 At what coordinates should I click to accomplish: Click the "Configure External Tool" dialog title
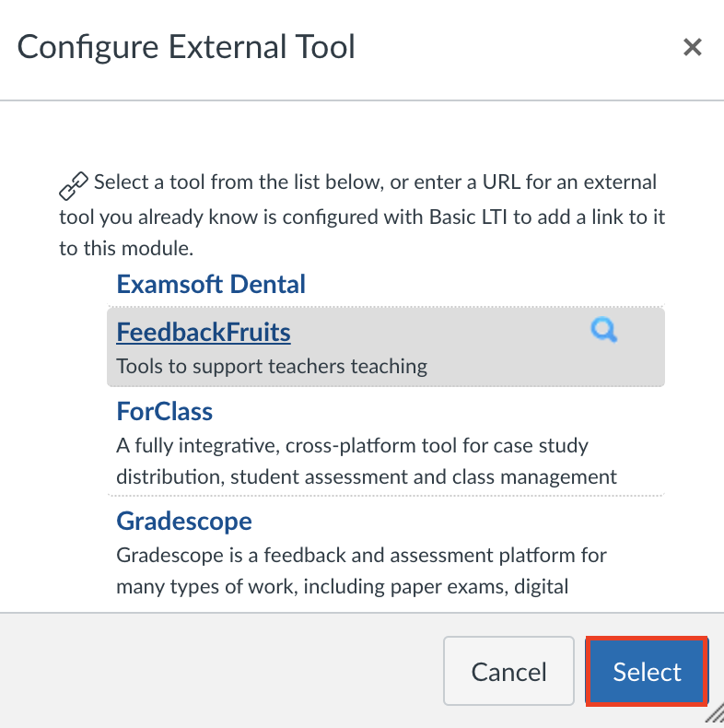pyautogui.click(x=186, y=47)
